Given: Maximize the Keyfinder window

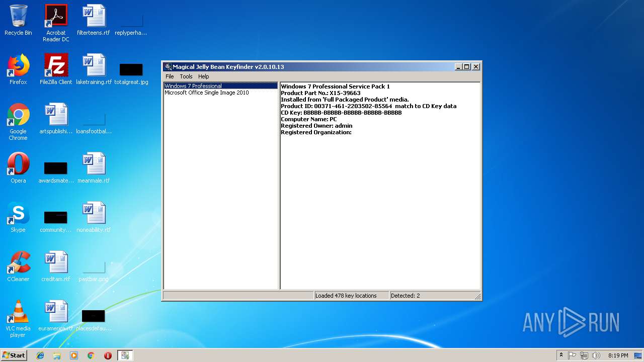Looking at the screenshot, I should coord(467,67).
